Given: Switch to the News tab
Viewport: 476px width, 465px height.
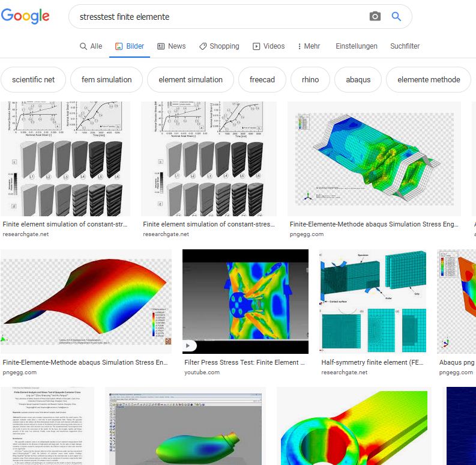Looking at the screenshot, I should point(171,46).
